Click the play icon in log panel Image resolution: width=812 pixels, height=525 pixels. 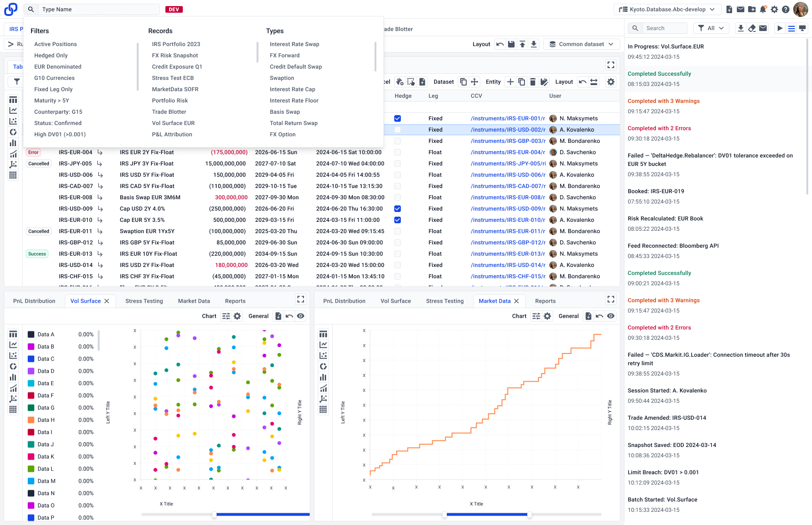click(x=780, y=28)
